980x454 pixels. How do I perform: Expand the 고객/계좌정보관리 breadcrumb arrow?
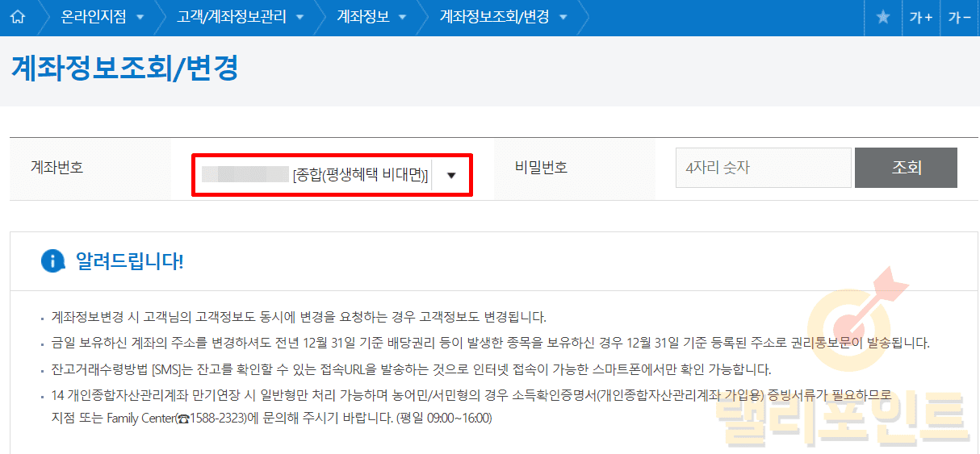tap(300, 18)
